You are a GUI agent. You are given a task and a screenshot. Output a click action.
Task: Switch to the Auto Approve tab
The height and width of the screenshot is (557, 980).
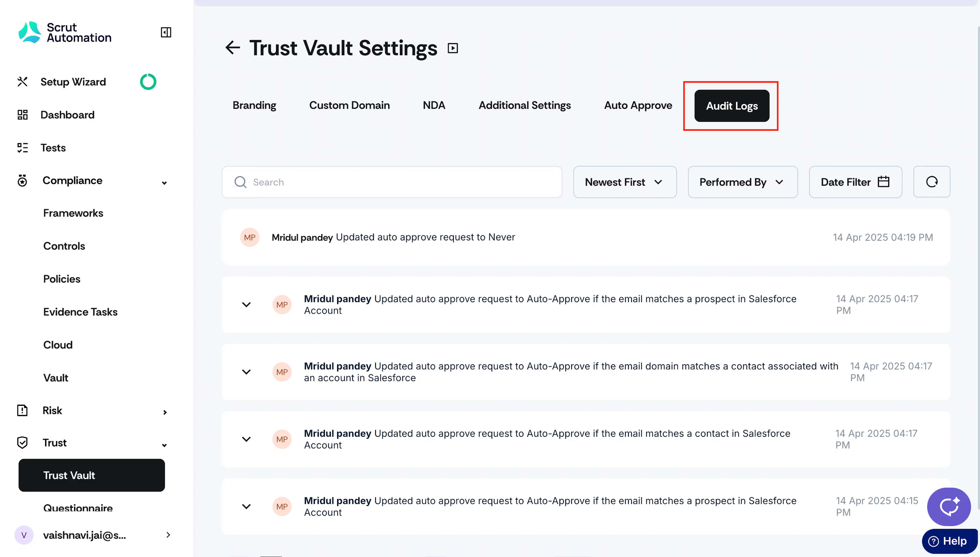pos(638,105)
